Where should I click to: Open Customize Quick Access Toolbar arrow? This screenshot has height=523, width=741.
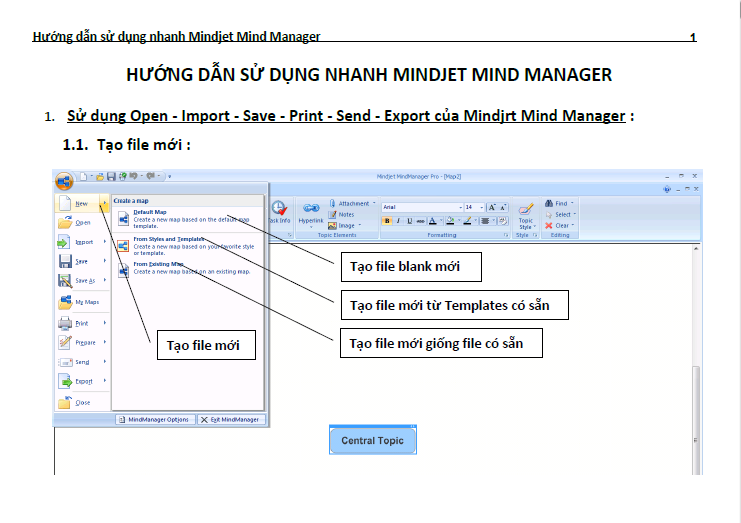[169, 177]
